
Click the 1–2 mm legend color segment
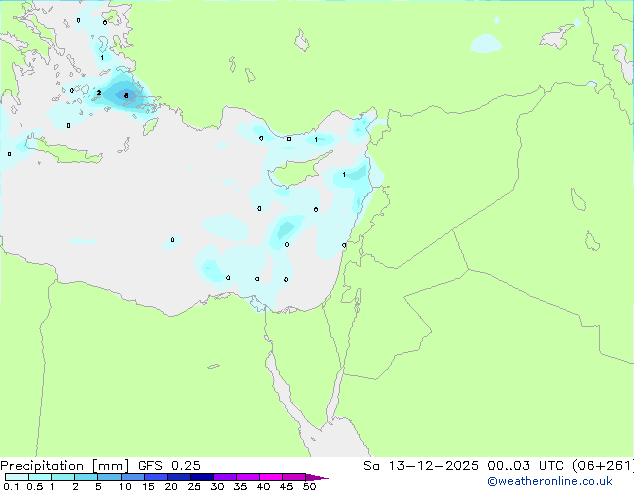(63, 477)
